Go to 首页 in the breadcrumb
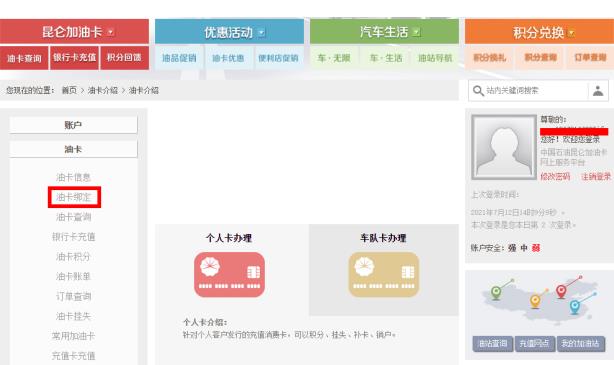Screen dimensions: 614x365 tap(69, 90)
